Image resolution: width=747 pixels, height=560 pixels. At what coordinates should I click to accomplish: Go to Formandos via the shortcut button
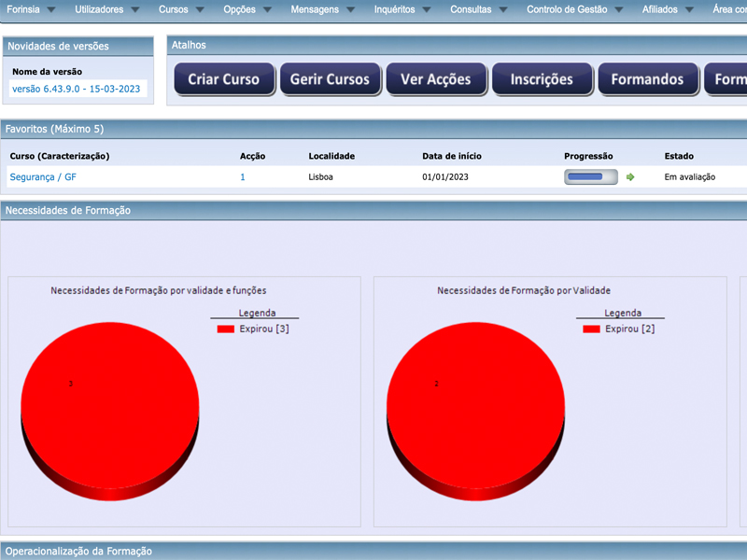pos(647,79)
